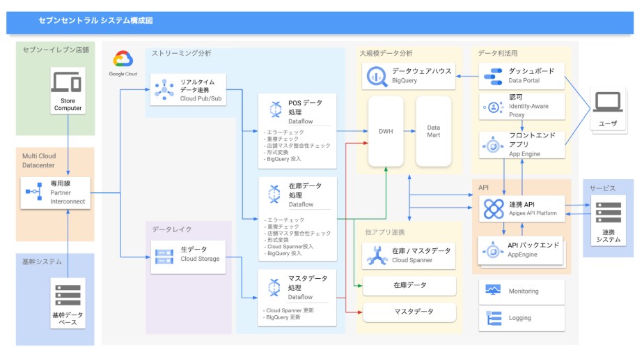The image size is (644, 350).
Task: Click the Cloud Spanner icon
Action: tap(378, 255)
